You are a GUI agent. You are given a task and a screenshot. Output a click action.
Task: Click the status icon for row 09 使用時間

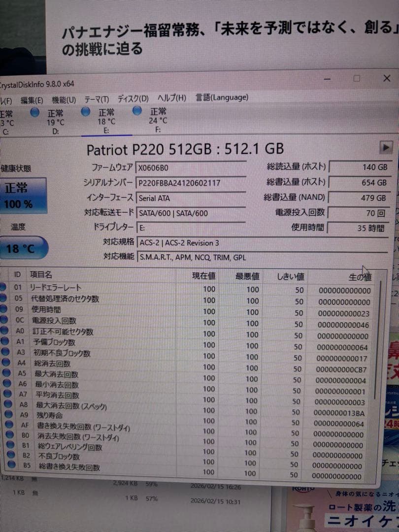(3, 309)
